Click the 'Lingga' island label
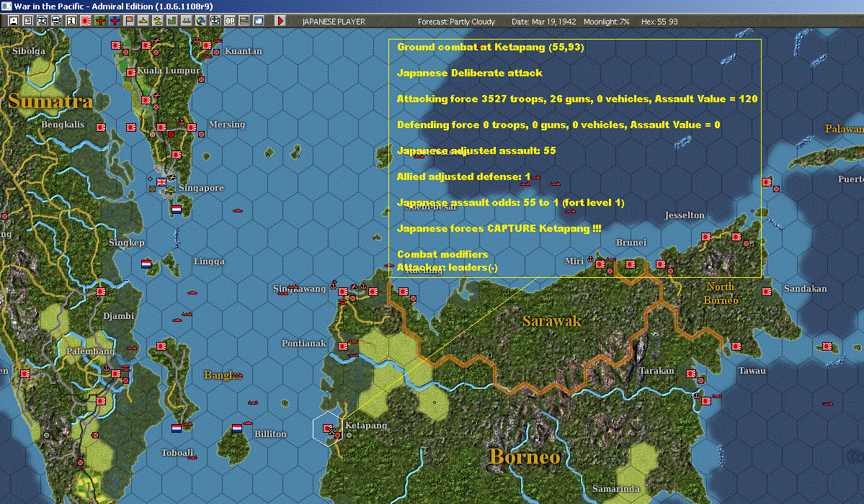864x504 pixels. tap(210, 261)
